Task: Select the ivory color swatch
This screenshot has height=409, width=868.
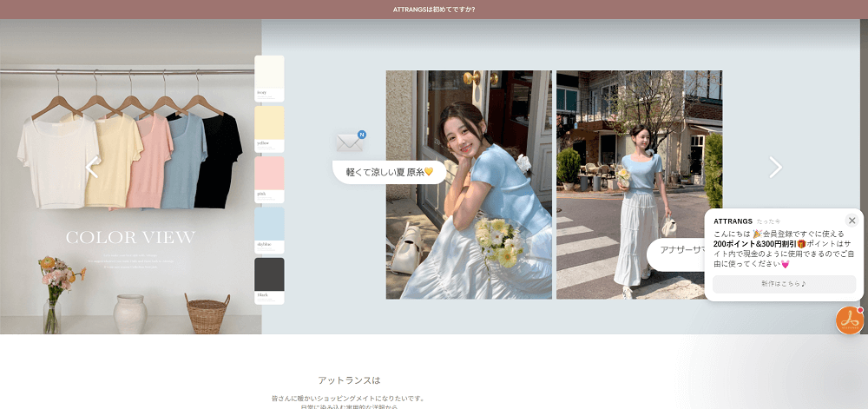Action: click(x=269, y=79)
